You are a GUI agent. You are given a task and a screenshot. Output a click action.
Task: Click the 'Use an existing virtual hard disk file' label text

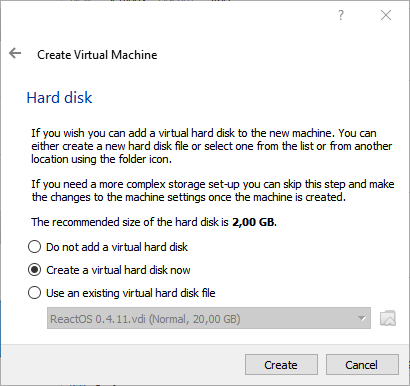point(131,293)
